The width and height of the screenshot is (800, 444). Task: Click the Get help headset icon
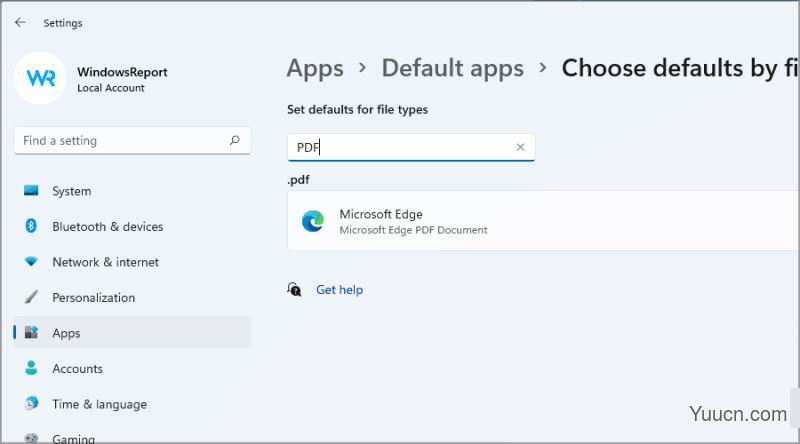point(294,289)
